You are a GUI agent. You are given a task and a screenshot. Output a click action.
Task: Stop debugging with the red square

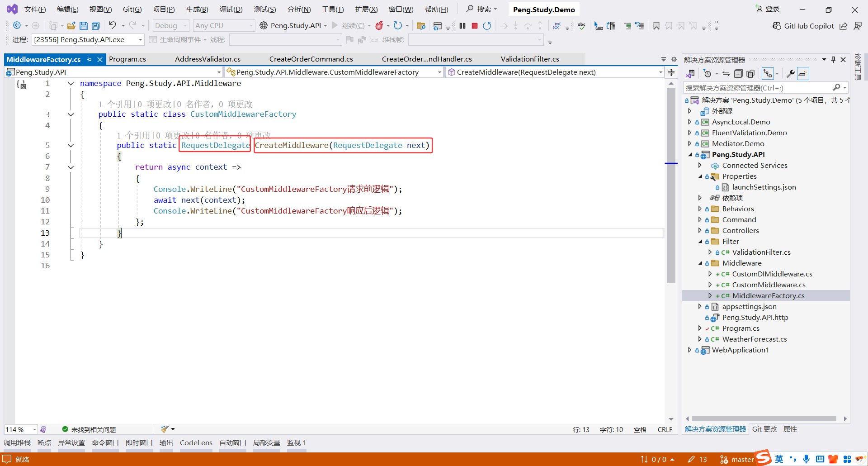475,26
